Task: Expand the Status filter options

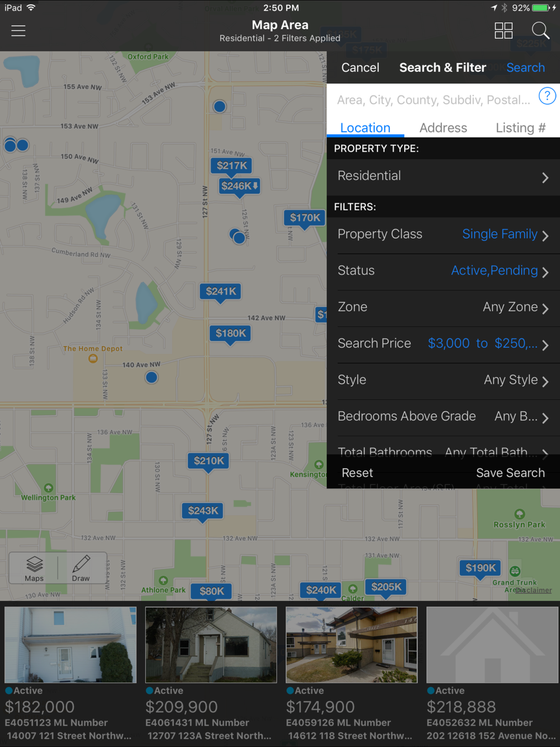Action: pyautogui.click(x=443, y=271)
